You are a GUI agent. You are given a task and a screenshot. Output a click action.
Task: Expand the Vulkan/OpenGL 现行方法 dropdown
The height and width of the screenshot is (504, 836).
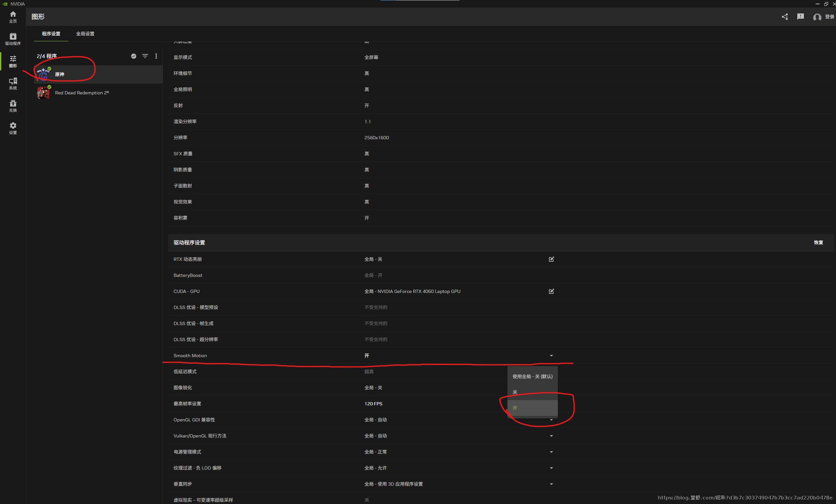tap(551, 436)
